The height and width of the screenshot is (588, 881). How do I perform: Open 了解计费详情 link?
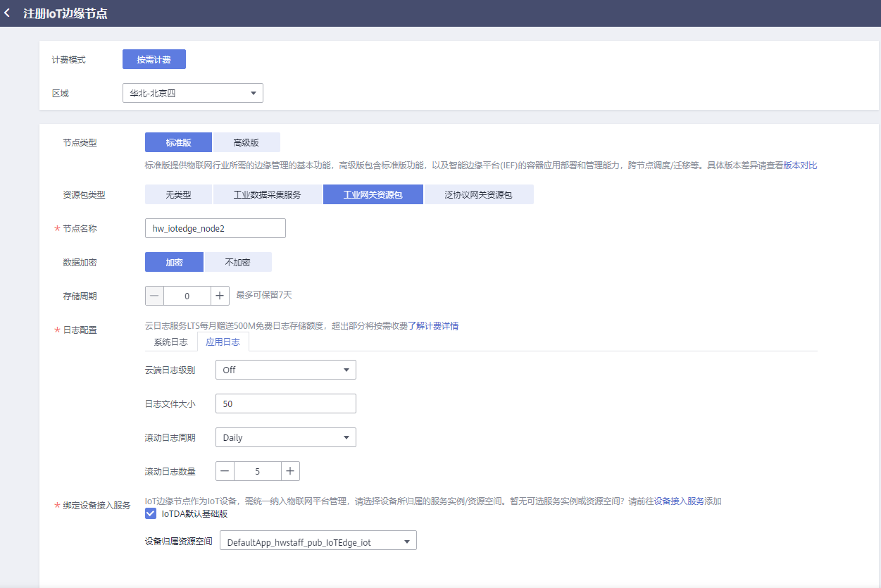[x=433, y=326]
